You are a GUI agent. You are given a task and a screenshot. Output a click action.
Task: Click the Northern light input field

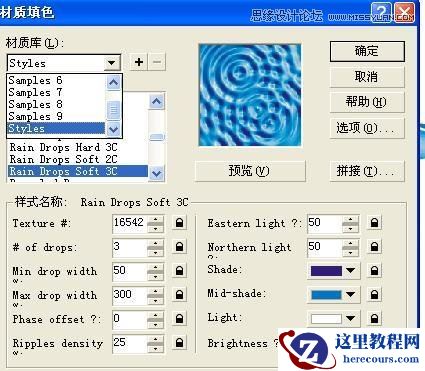[x=325, y=247]
